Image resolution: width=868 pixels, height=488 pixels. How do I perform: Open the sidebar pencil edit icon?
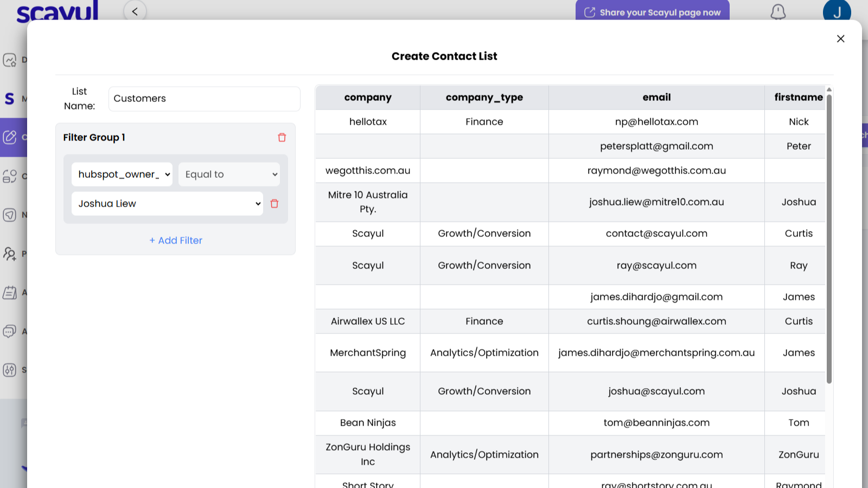10,137
